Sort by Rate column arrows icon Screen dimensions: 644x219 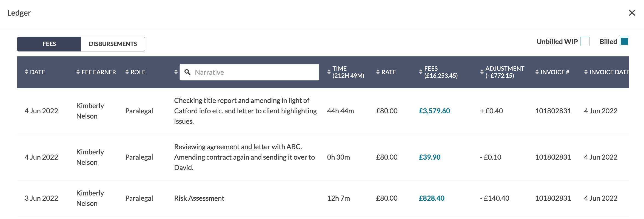pyautogui.click(x=378, y=72)
